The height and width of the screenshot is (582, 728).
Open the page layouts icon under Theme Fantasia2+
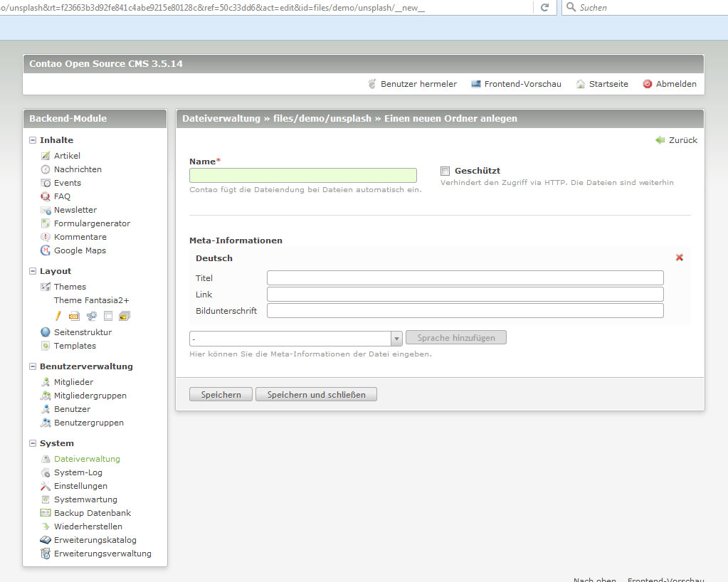coord(108,315)
